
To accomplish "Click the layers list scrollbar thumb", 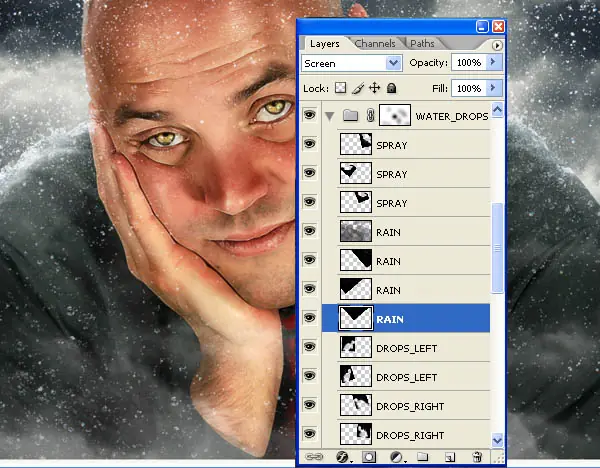I will click(x=497, y=248).
